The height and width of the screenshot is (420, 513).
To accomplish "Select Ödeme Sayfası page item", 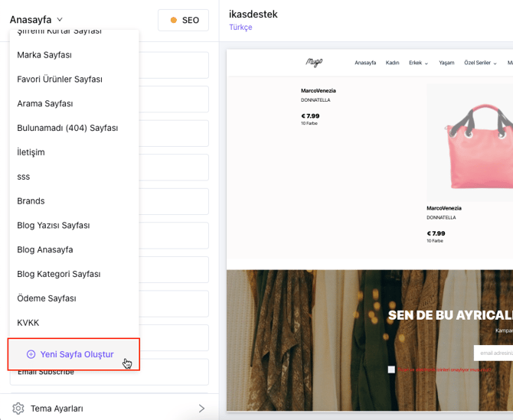I will [x=47, y=298].
